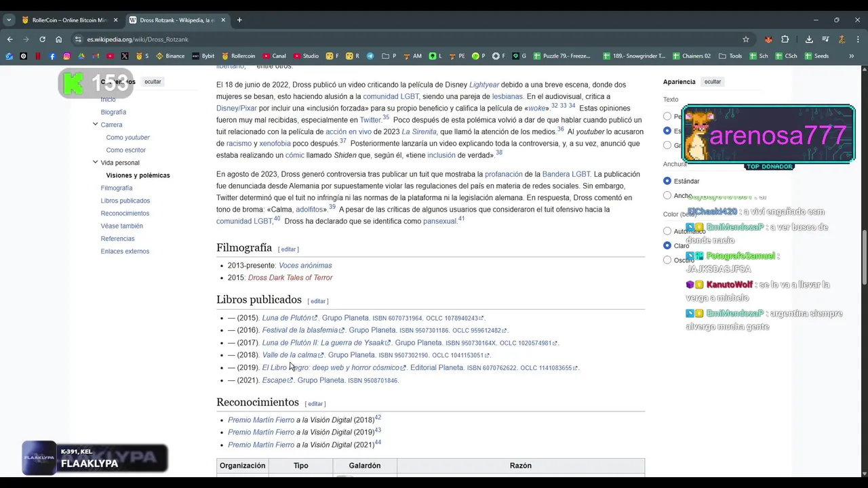Select the Claro color radio button

click(667, 245)
